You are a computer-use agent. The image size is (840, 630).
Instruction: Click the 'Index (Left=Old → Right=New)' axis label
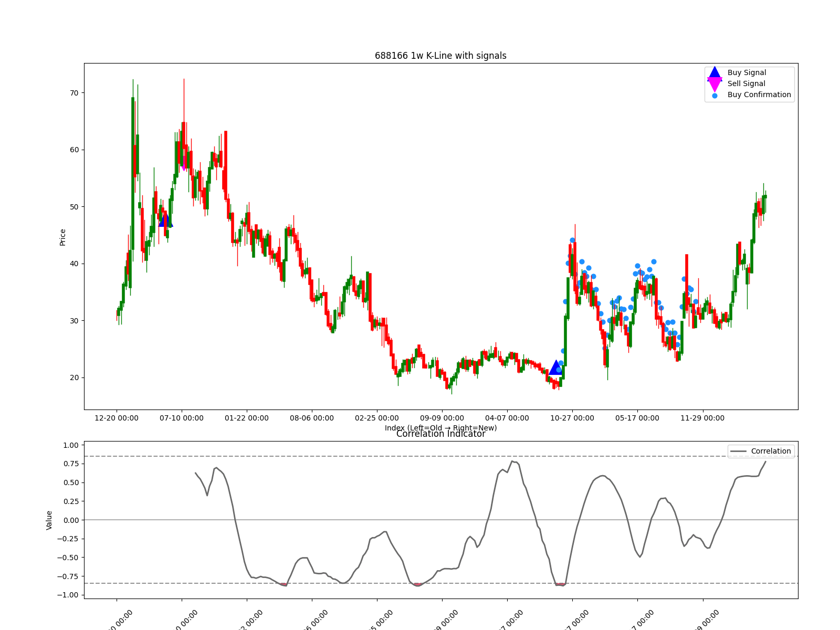click(x=440, y=428)
